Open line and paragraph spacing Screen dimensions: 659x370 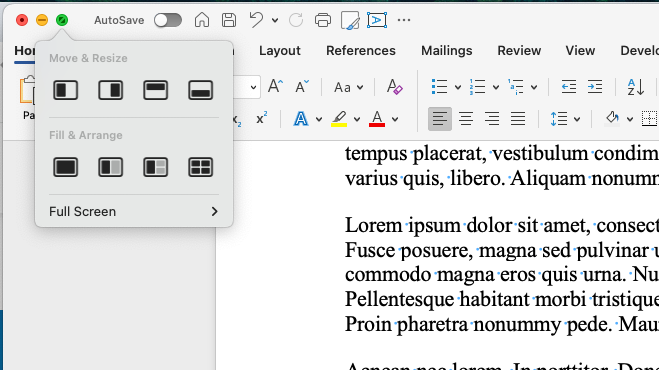[559, 119]
